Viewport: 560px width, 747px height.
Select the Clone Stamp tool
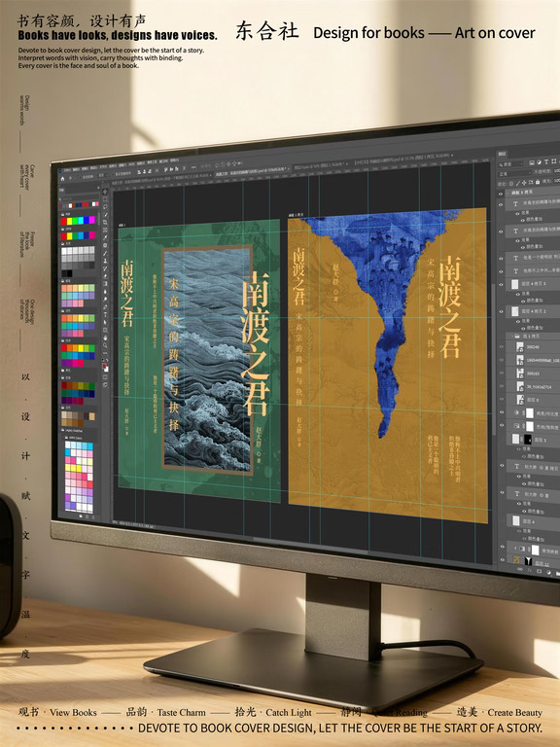[105, 261]
